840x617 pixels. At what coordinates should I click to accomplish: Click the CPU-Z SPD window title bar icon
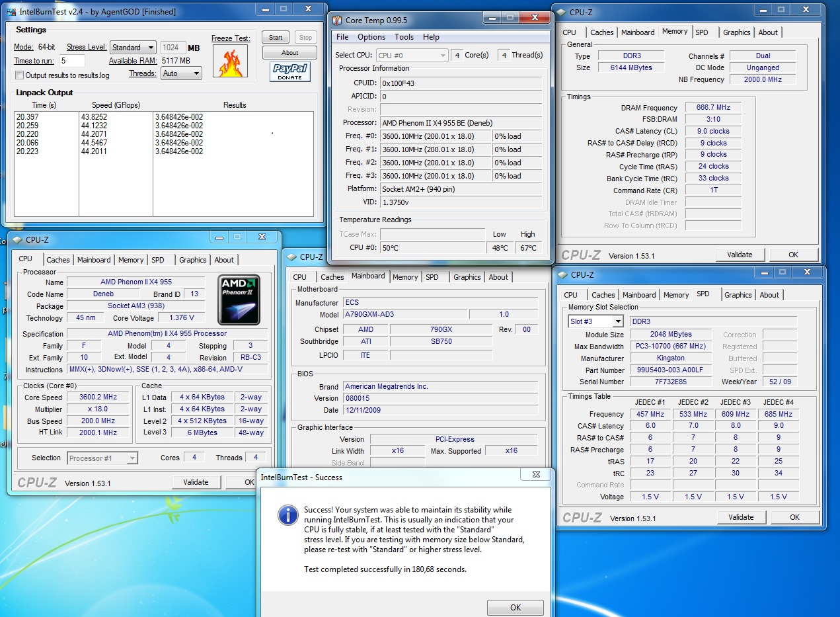point(563,274)
